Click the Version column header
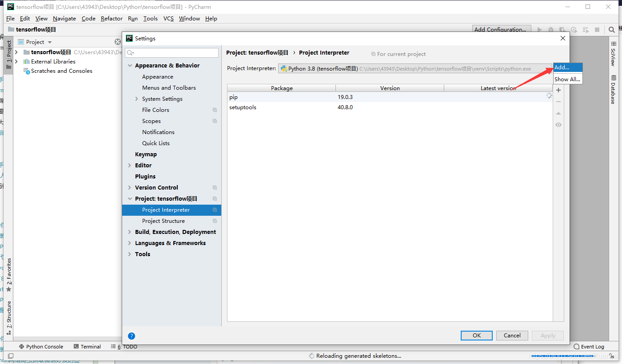Image resolution: width=622 pixels, height=364 pixels. tap(390, 88)
